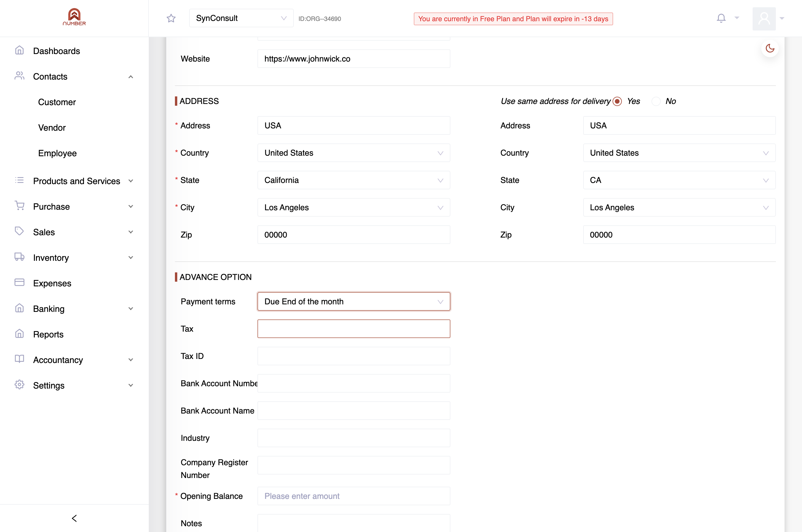802x532 pixels.
Task: Click the Contacts people icon
Action: click(x=19, y=76)
